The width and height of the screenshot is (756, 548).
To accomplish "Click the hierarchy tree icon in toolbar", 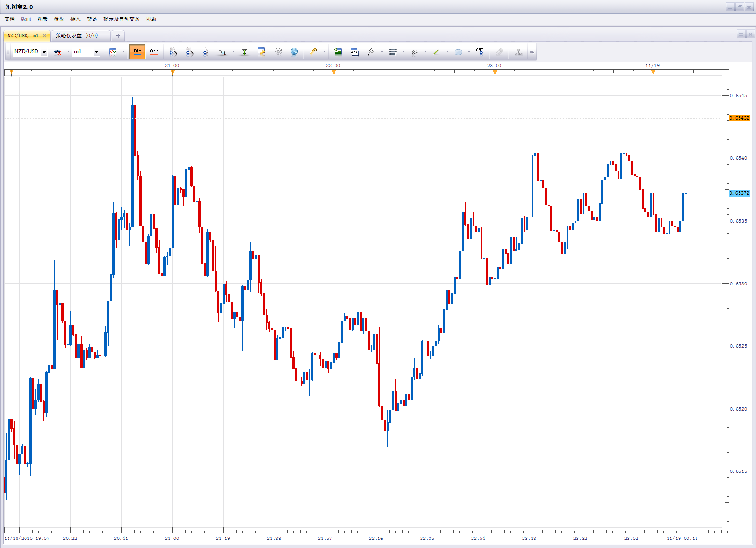I will 519,52.
